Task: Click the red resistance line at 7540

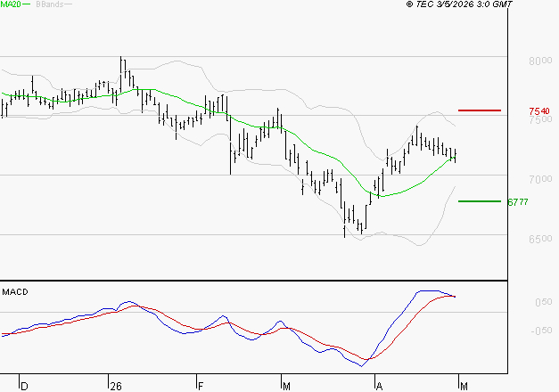Action: [480, 110]
